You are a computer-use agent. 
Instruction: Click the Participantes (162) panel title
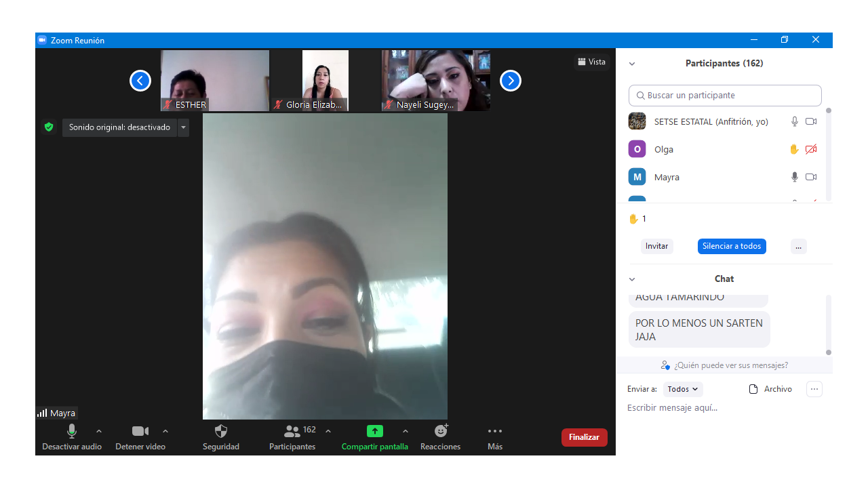724,64
